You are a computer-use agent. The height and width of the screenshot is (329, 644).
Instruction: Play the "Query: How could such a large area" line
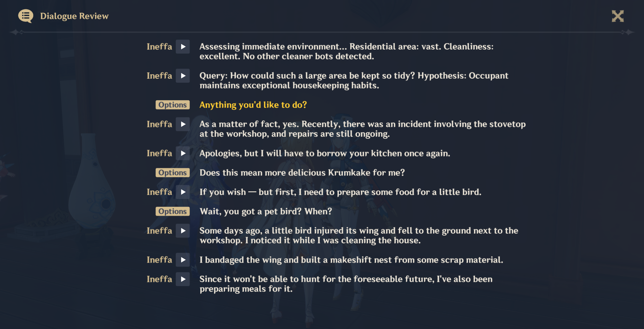(x=183, y=76)
